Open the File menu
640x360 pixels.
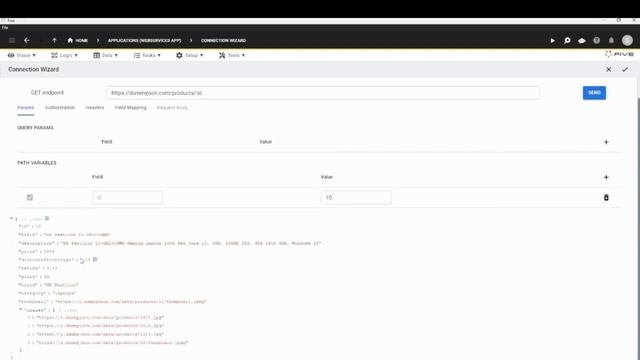pyautogui.click(x=5, y=27)
